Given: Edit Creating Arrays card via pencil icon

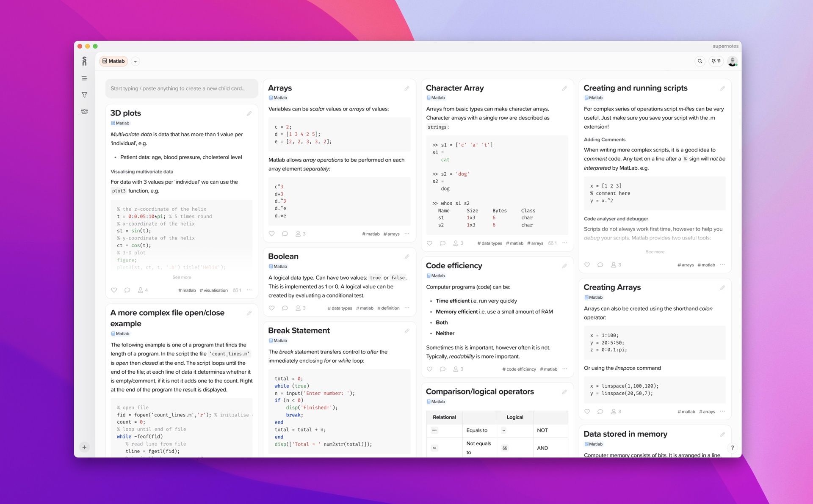Looking at the screenshot, I should (x=722, y=288).
